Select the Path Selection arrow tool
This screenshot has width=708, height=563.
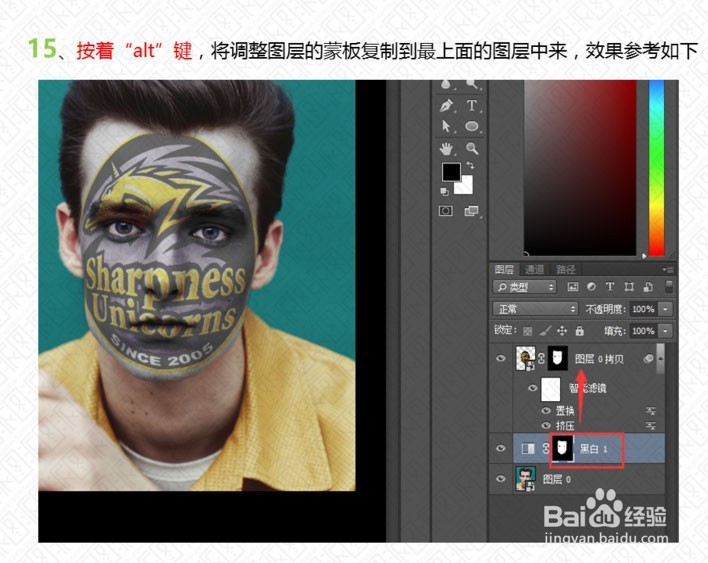[x=446, y=126]
